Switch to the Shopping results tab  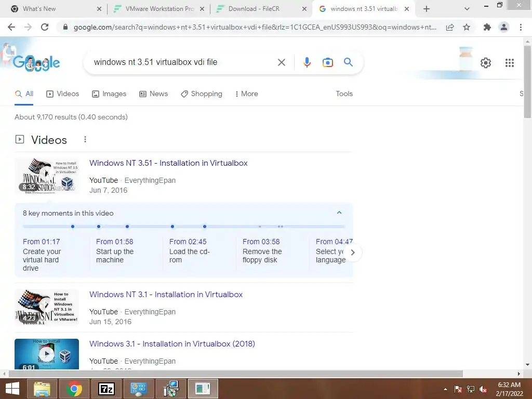[x=202, y=94]
